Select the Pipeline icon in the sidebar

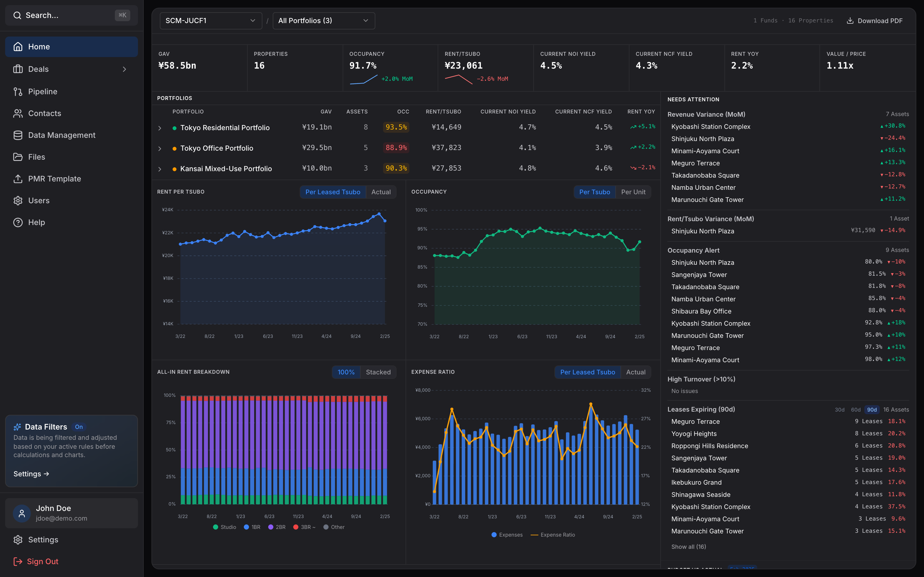coord(18,91)
